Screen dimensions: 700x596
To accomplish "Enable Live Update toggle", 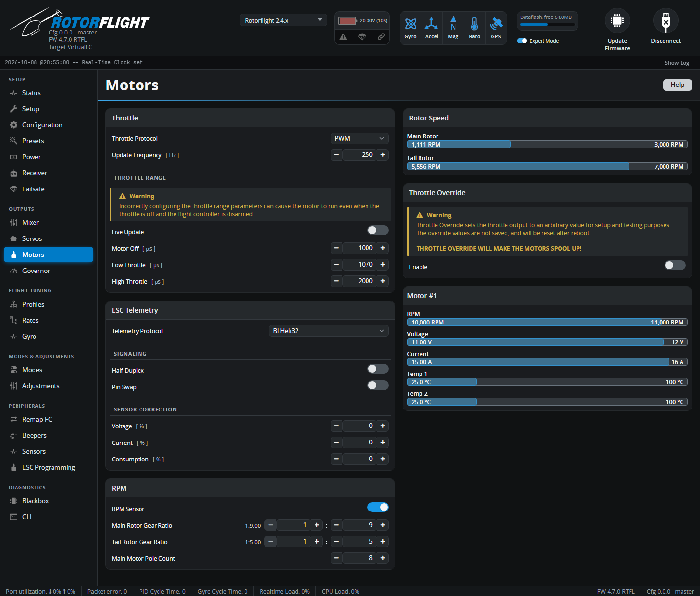I will 378,230.
